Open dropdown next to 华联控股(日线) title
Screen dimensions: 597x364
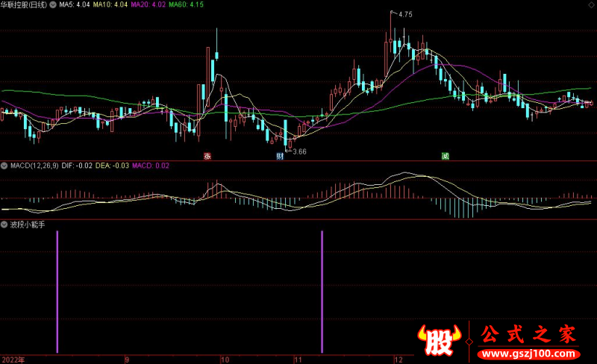(52, 4)
